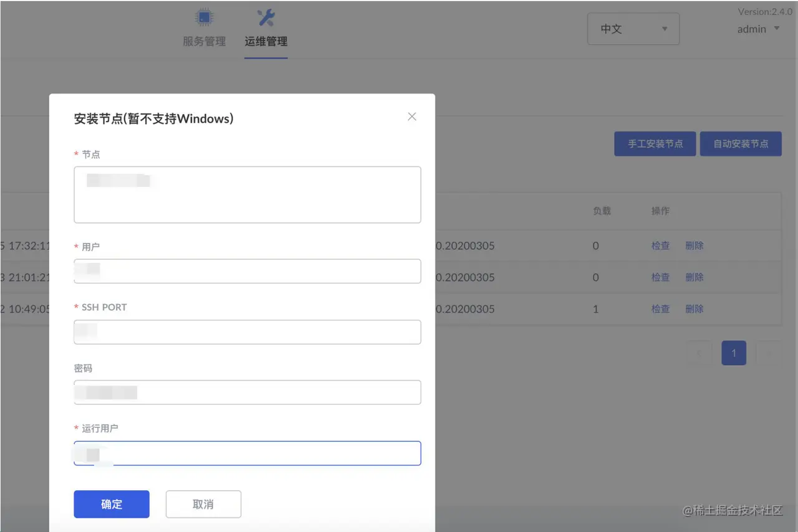Image resolution: width=798 pixels, height=532 pixels.
Task: Expand the admin user menu
Action: pyautogui.click(x=759, y=29)
